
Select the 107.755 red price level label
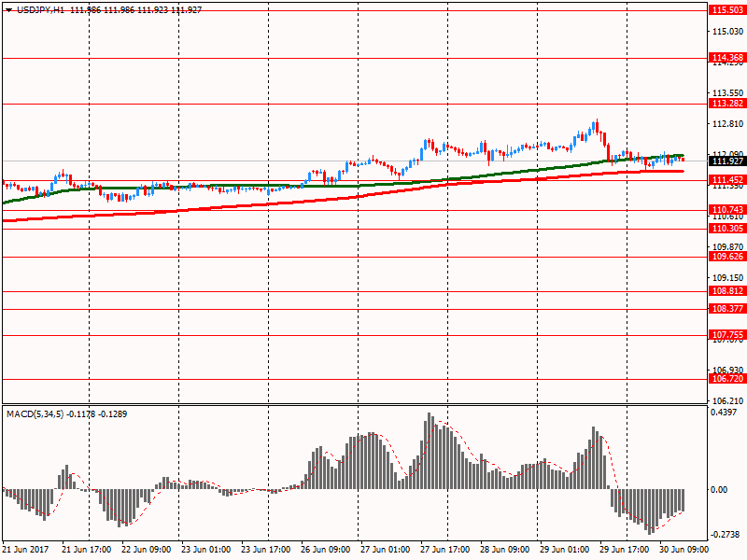(x=727, y=335)
